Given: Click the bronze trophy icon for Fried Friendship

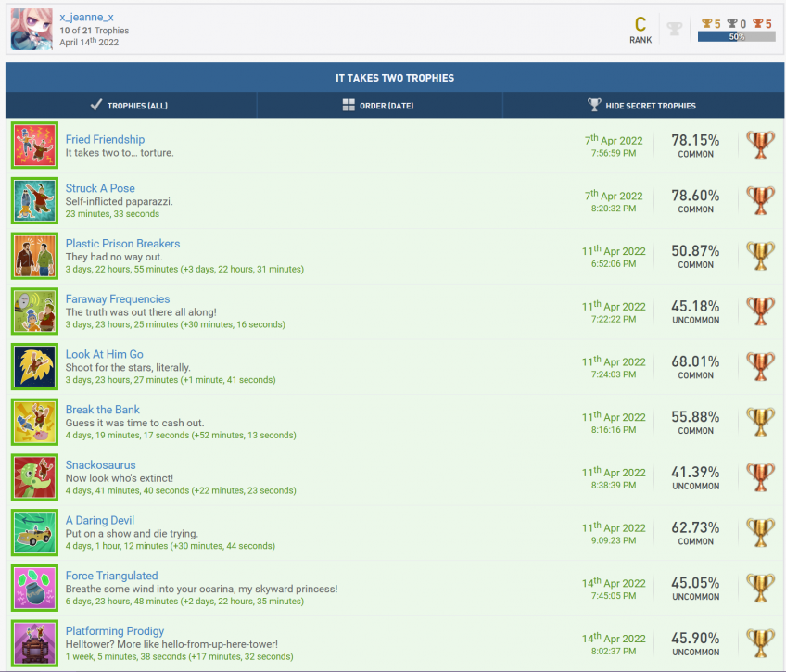Looking at the screenshot, I should pos(760,146).
